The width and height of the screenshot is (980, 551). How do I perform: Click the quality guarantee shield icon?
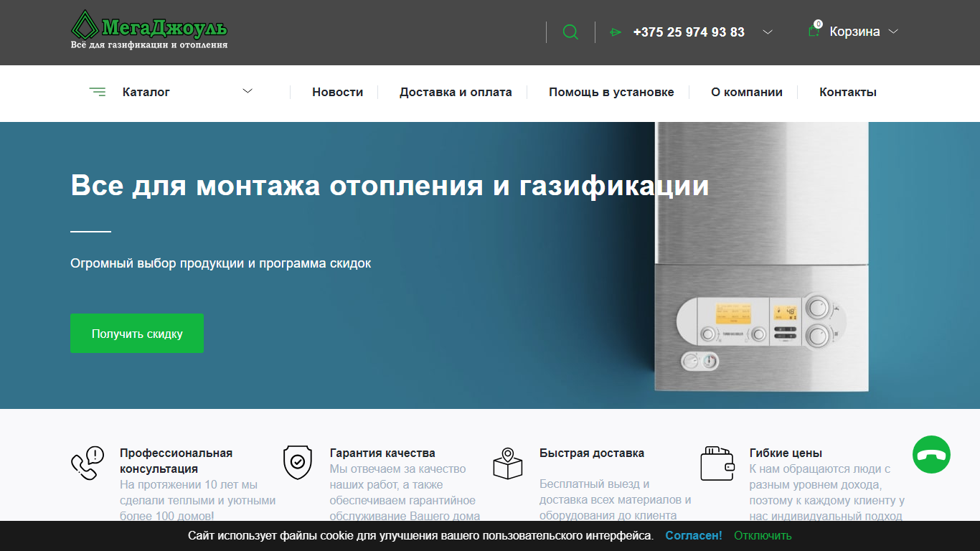tap(297, 463)
